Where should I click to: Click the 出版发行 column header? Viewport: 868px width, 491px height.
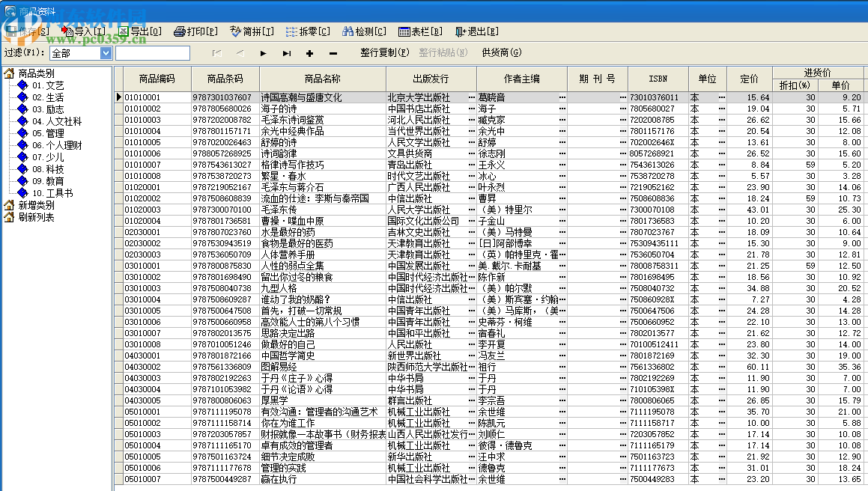coord(431,79)
